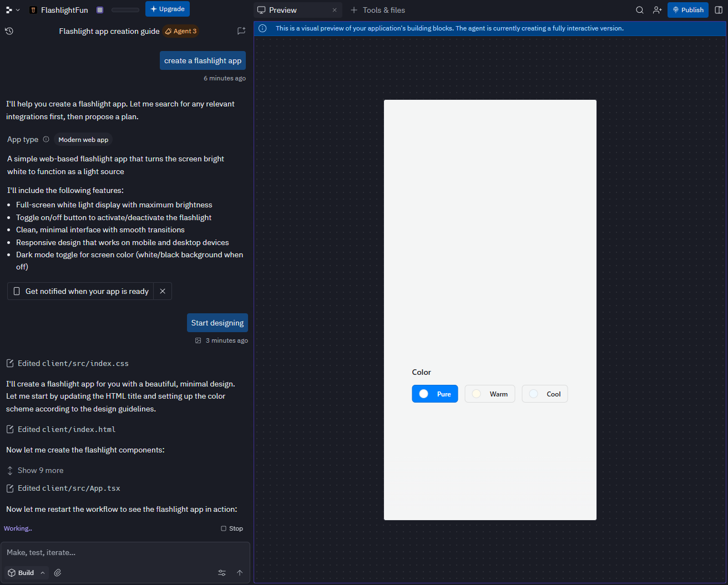
Task: Open the workspace dropdown chevron near the logo
Action: point(17,9)
